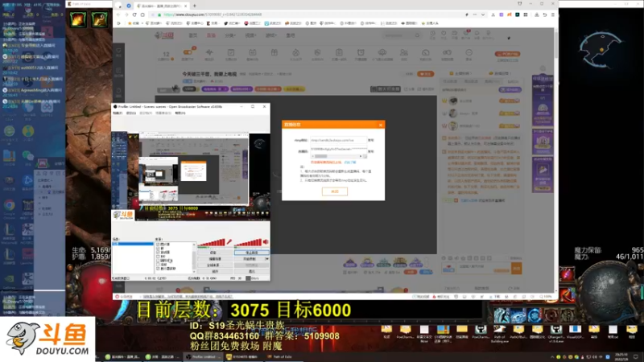The height and width of the screenshot is (362, 644).
Task: Click the star bookmark icon in bookmarks bar
Action: tap(130, 23)
